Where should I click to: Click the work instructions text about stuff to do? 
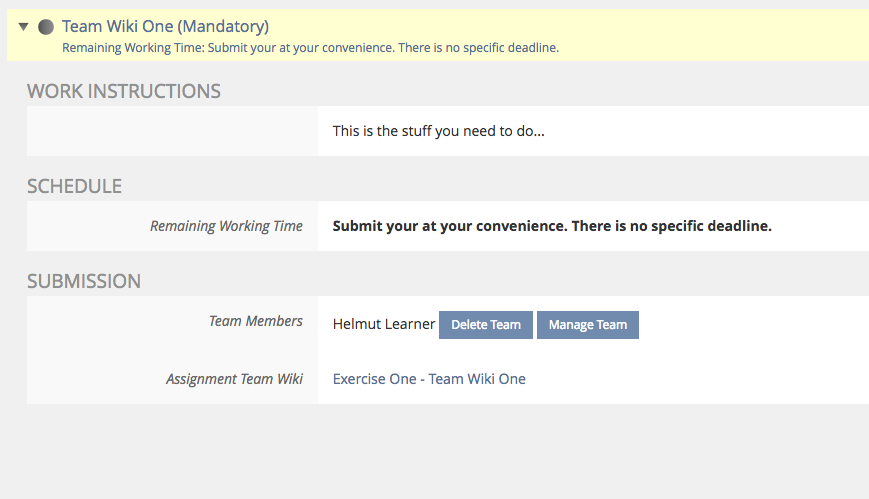[x=438, y=131]
